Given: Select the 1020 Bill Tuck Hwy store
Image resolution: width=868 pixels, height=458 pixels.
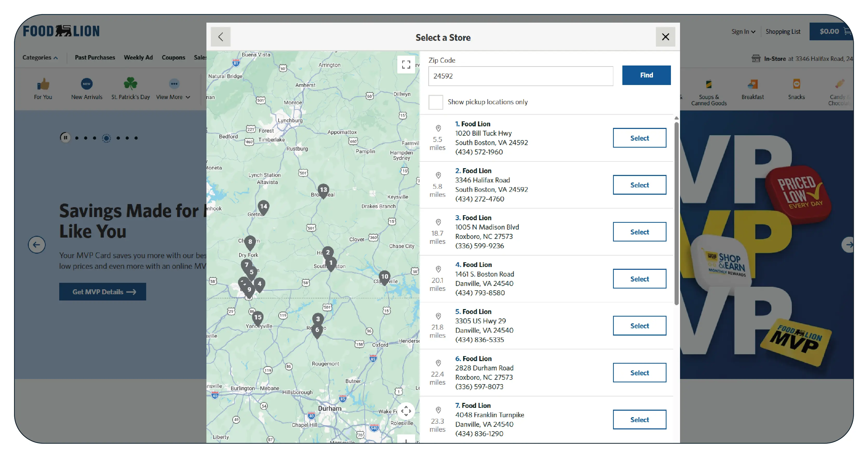Looking at the screenshot, I should (639, 138).
